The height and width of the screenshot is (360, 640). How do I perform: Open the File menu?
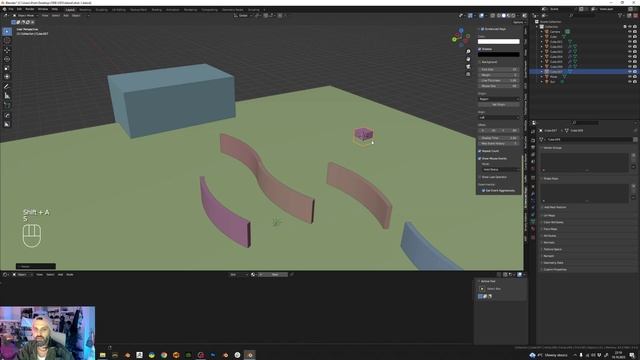pyautogui.click(x=11, y=9)
